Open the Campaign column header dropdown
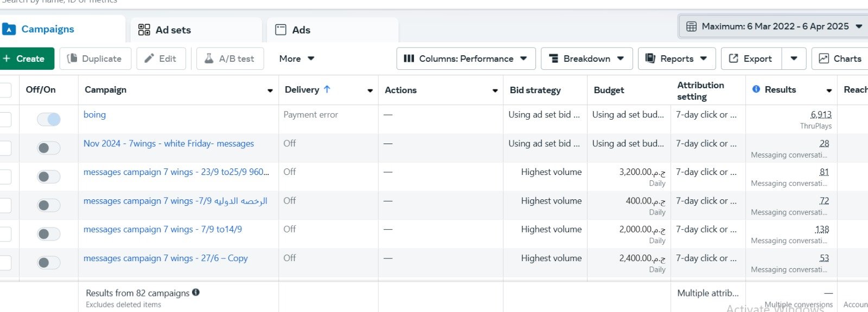Viewport: 868px width, 312px height. click(x=270, y=90)
